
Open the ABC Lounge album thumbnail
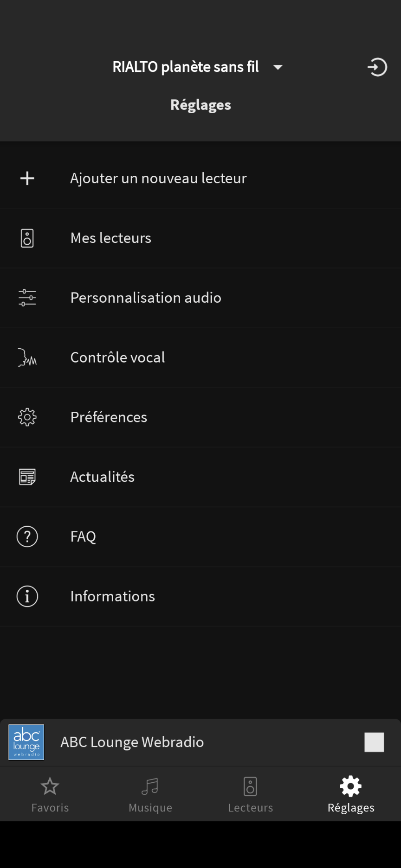[26, 742]
